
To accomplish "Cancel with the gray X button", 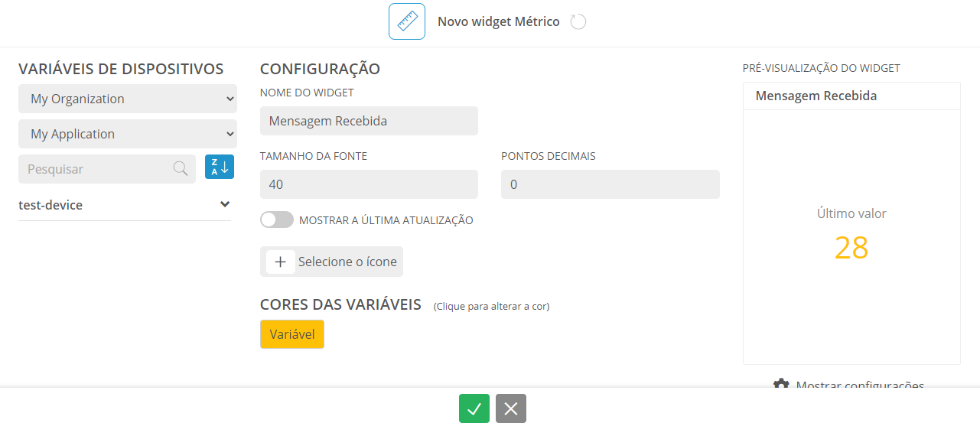I will (511, 408).
